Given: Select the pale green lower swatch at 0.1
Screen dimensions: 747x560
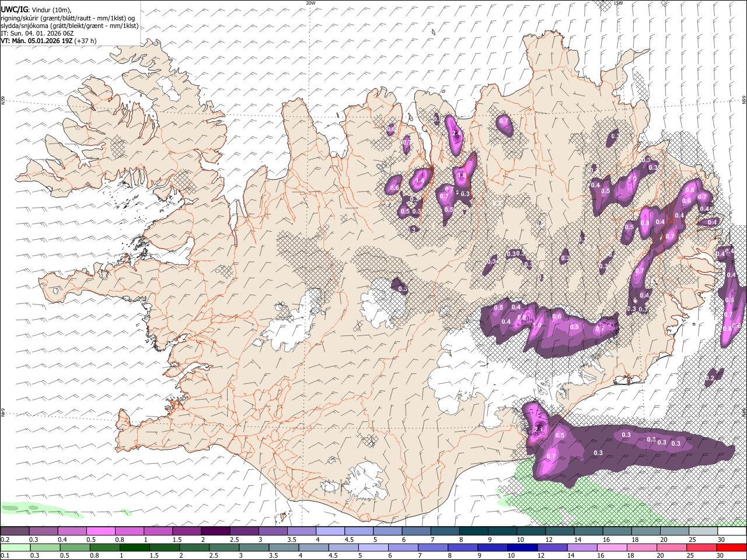Looking at the screenshot, I should click(15, 547).
